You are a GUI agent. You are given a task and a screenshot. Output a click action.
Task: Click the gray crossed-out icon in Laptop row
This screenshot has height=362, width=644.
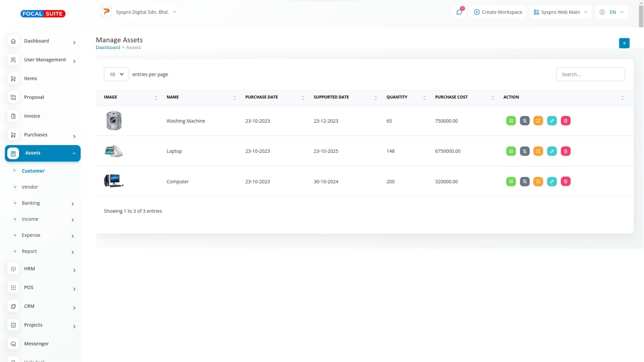525,151
